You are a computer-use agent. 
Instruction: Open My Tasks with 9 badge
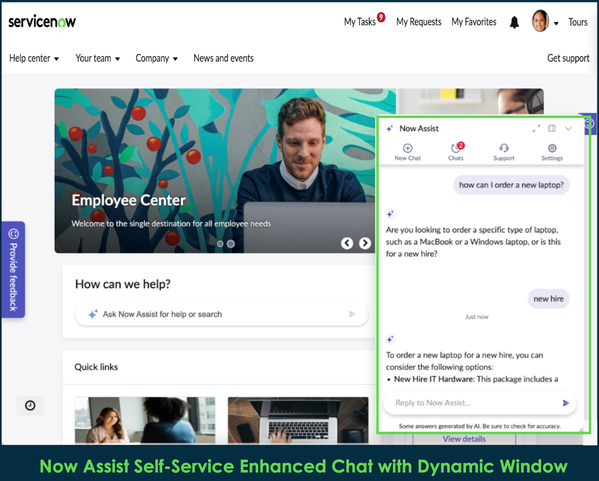(x=364, y=21)
